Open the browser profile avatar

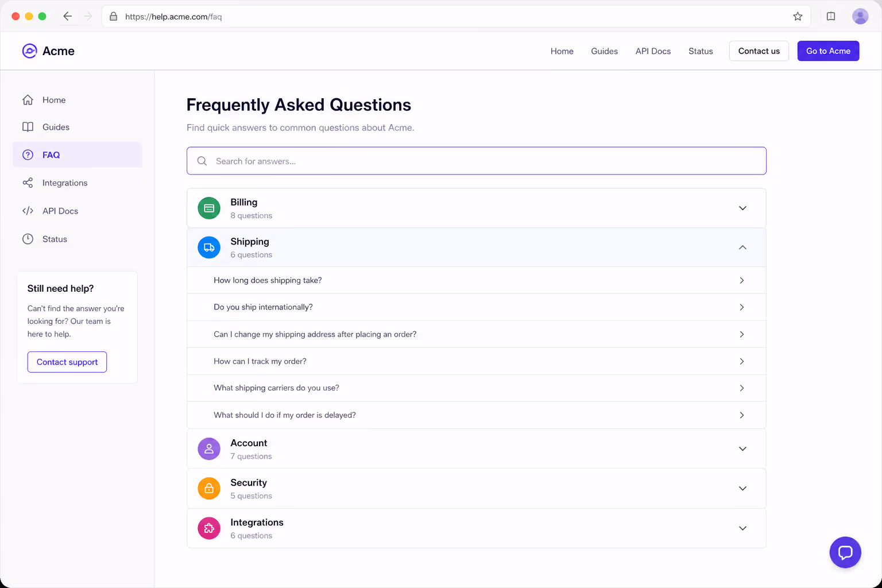click(x=860, y=16)
